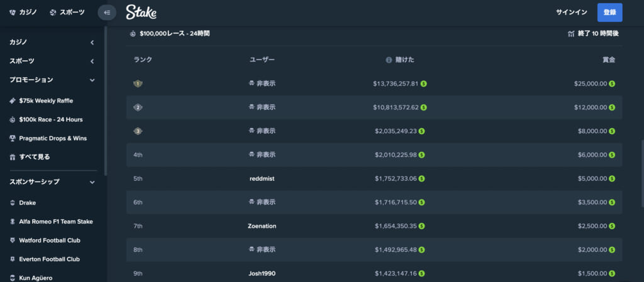Click green currency icon beside $13,736,257.81

[x=423, y=84]
